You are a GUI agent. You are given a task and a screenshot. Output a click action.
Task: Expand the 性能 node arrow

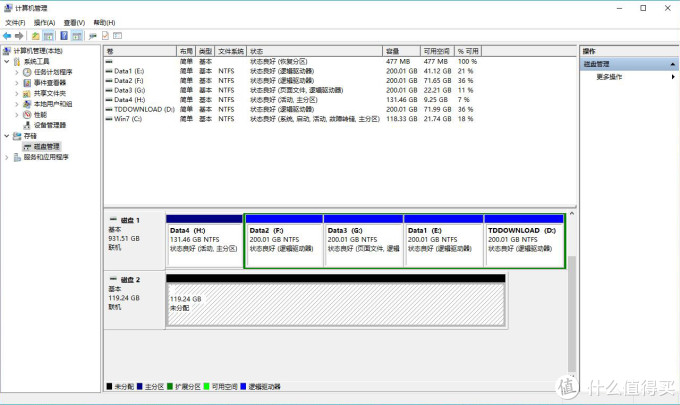[17, 114]
